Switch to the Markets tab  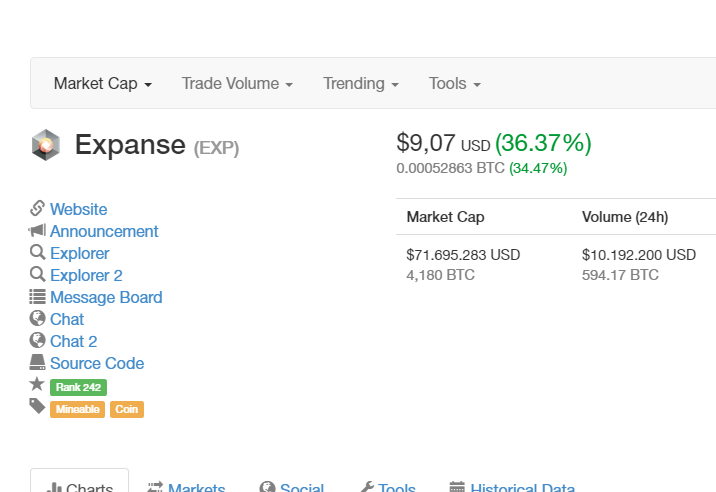pos(186,488)
